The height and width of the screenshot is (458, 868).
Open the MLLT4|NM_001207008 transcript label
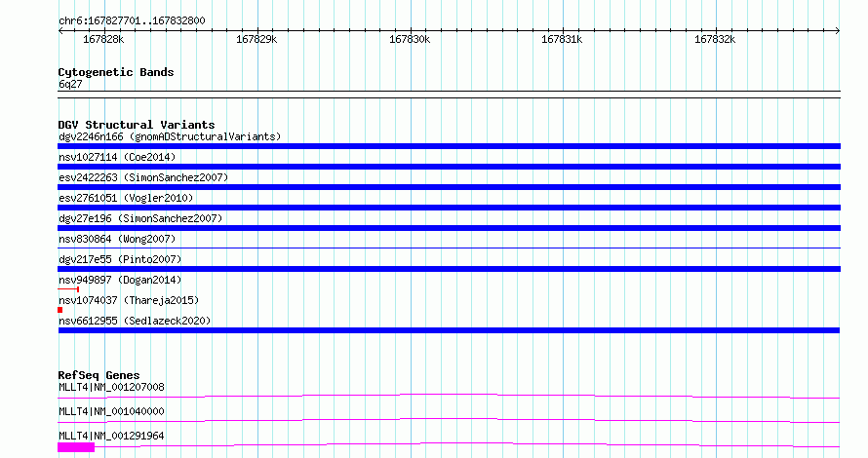[x=111, y=387]
